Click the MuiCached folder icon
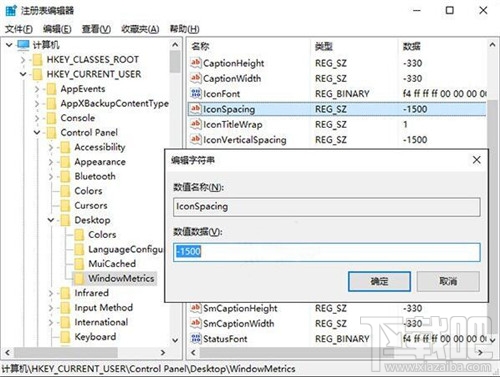The image size is (500, 377). 79,264
